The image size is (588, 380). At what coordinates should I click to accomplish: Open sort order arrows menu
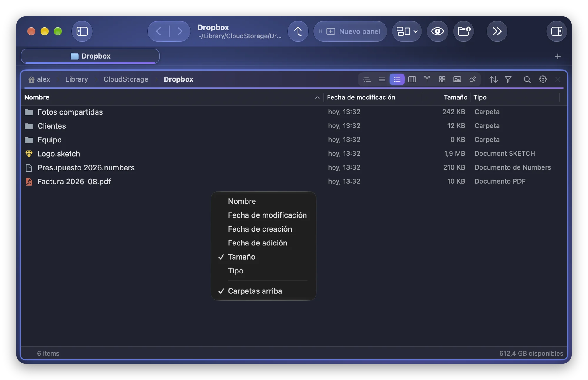coord(493,79)
